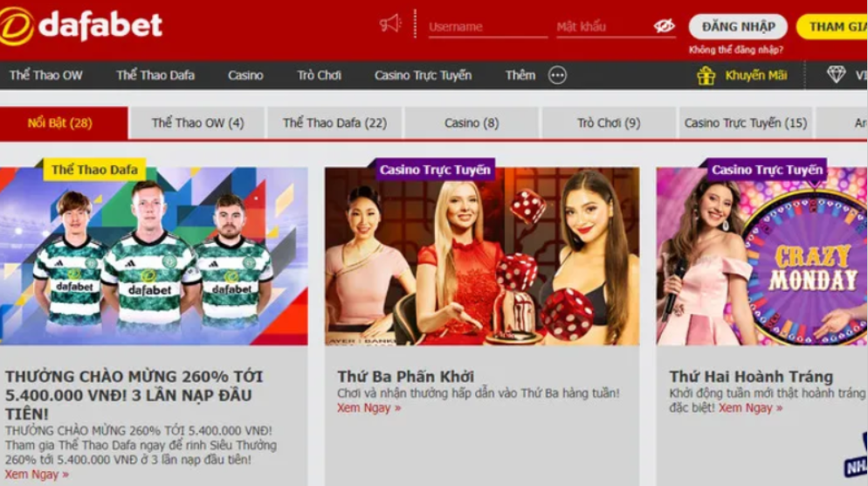Expand the Thêm navigation menu
The width and height of the screenshot is (868, 486).
tap(520, 75)
